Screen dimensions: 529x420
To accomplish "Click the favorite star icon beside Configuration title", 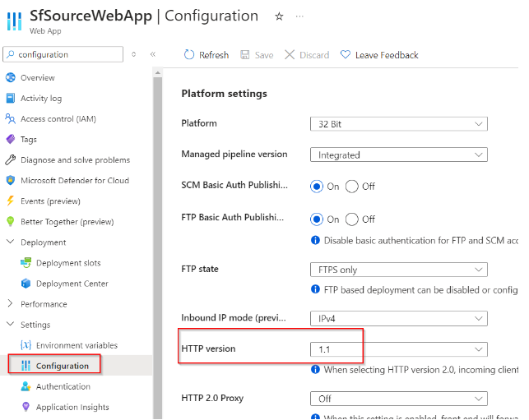I will point(279,16).
